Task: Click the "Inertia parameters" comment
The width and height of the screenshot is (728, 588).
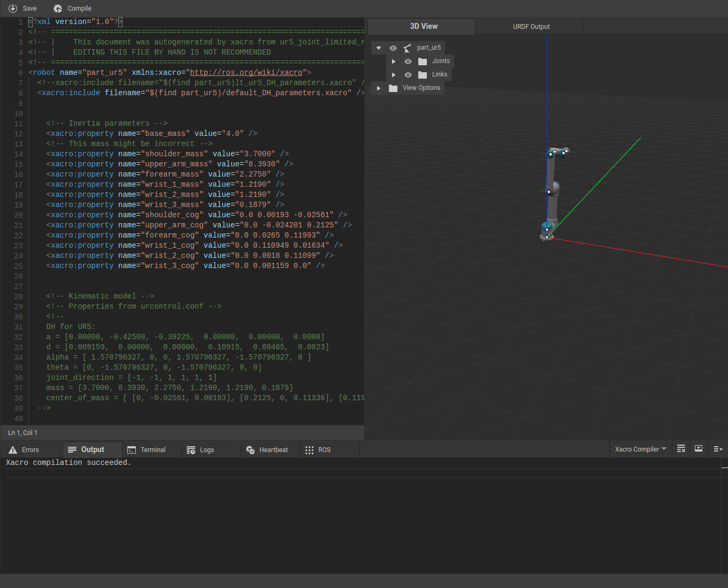Action: [107, 123]
